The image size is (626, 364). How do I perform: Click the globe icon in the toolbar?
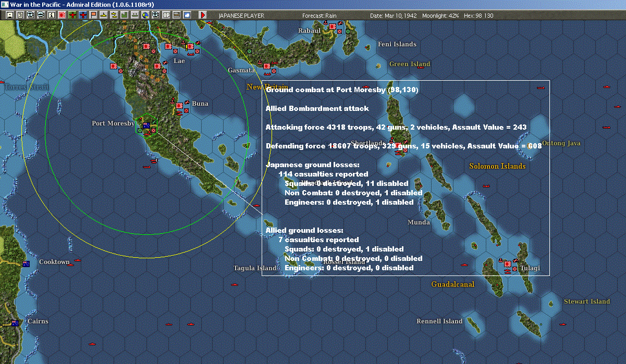(x=145, y=15)
